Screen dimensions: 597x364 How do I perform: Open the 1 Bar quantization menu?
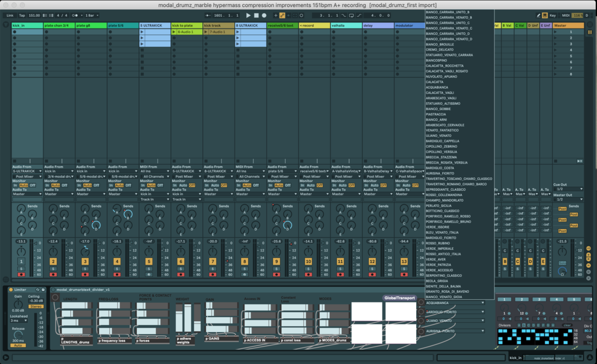point(92,16)
